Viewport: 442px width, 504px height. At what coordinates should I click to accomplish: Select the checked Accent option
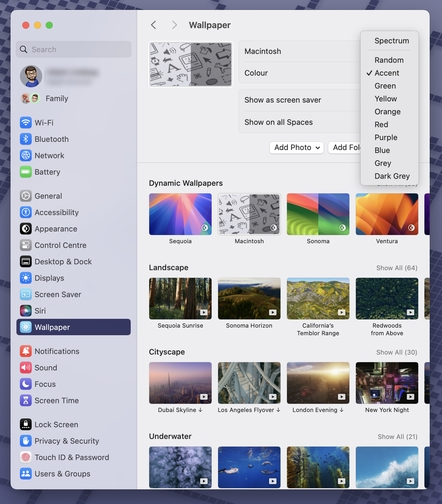(390, 73)
